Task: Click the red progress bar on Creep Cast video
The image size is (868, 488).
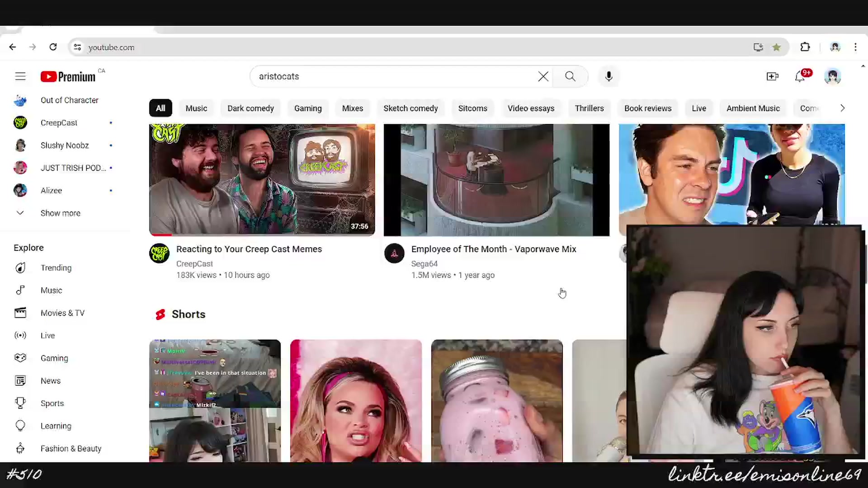Action: 161,235
